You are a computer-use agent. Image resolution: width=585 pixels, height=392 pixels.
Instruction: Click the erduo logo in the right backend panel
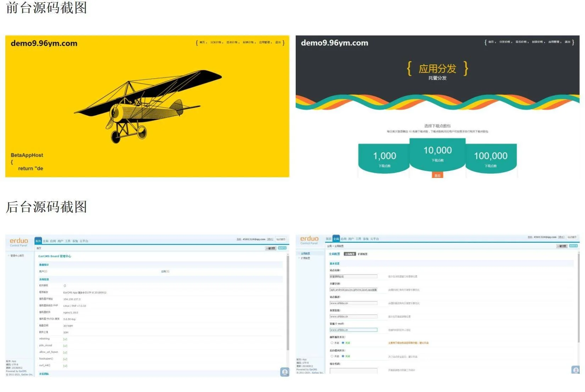[309, 239]
